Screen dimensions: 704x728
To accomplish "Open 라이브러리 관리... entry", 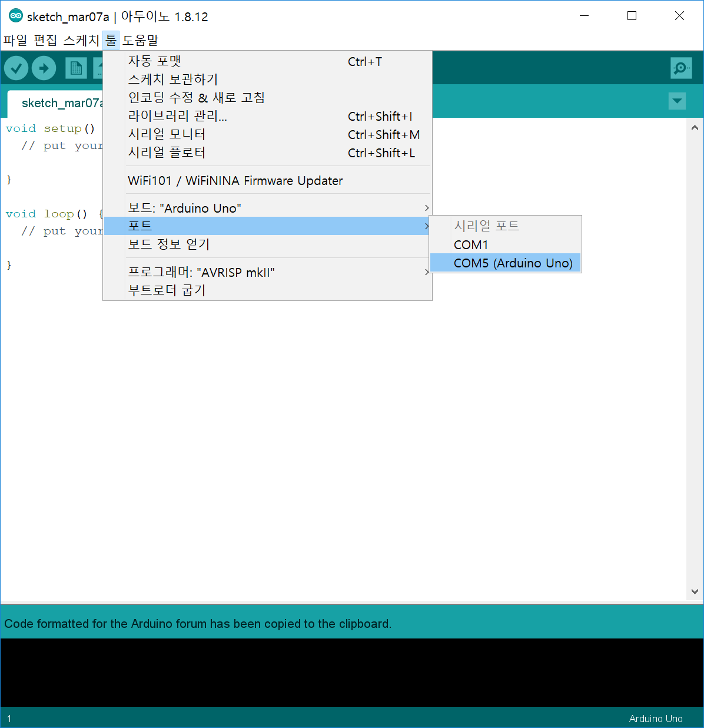I will 268,116.
